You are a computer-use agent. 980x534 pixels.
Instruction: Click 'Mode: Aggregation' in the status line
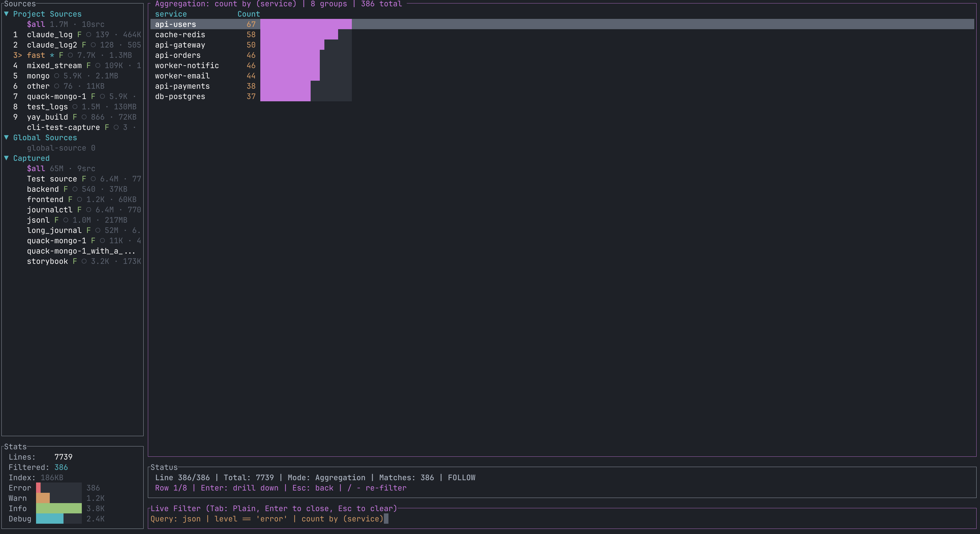coord(326,477)
